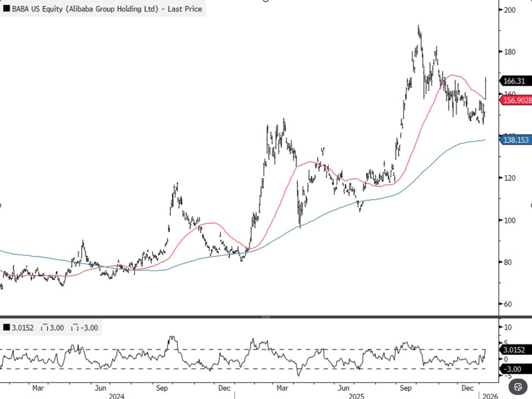Click the divider handle between price and indicator panels
This screenshot has height=399, width=532.
[266, 317]
